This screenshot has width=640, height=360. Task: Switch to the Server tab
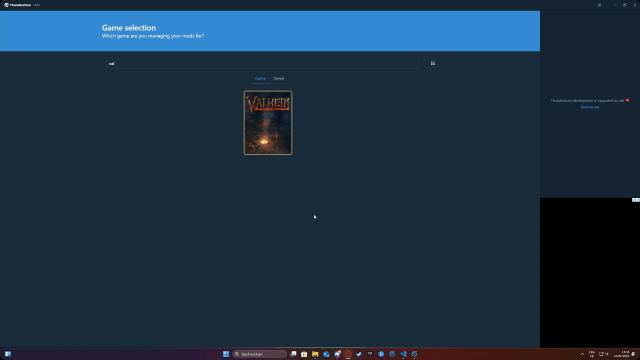[279, 78]
